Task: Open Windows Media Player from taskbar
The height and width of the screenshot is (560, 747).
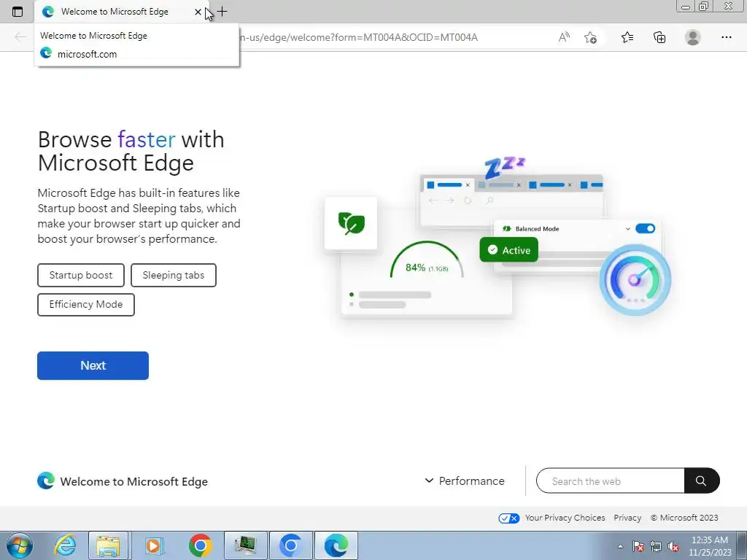Action: [x=153, y=545]
